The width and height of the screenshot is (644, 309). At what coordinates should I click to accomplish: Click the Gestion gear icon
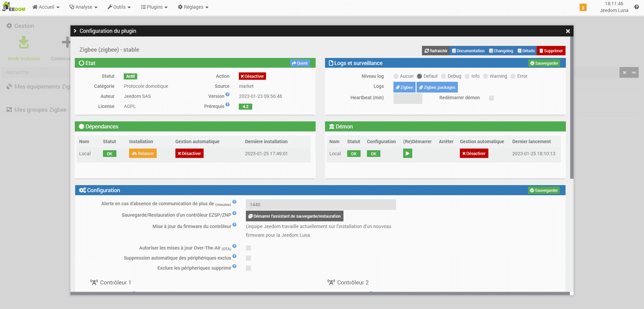9,26
